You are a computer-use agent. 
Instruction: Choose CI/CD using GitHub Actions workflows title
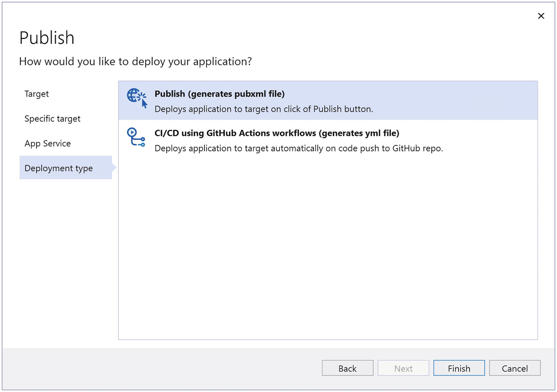[x=277, y=133]
